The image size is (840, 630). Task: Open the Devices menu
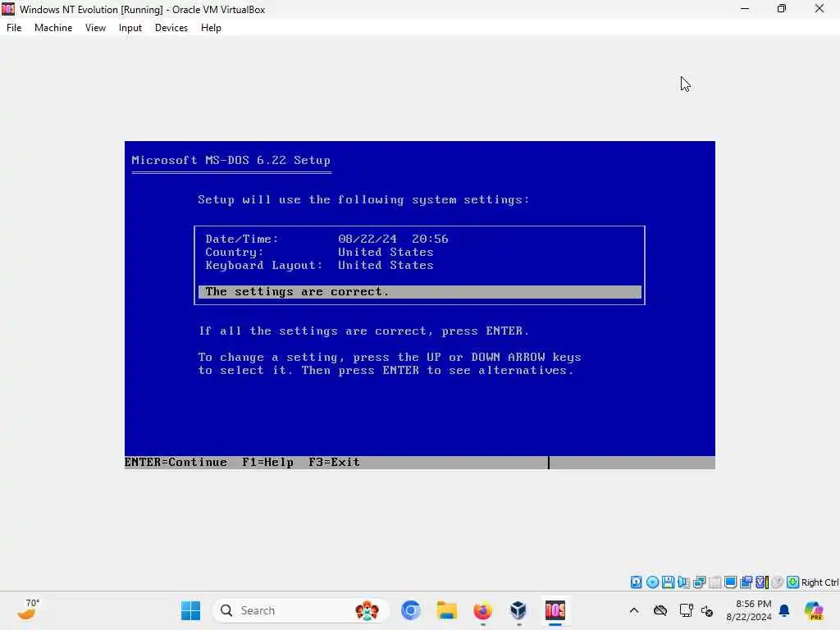point(171,28)
